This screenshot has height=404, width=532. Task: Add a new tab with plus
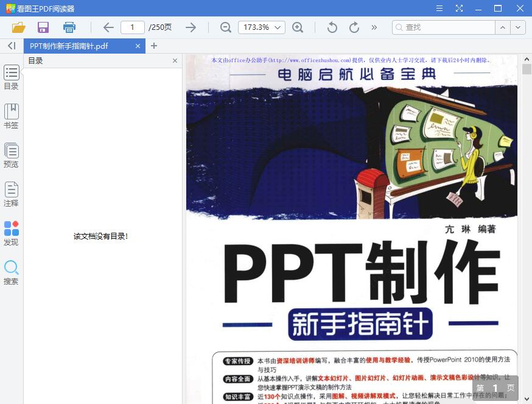coord(154,46)
